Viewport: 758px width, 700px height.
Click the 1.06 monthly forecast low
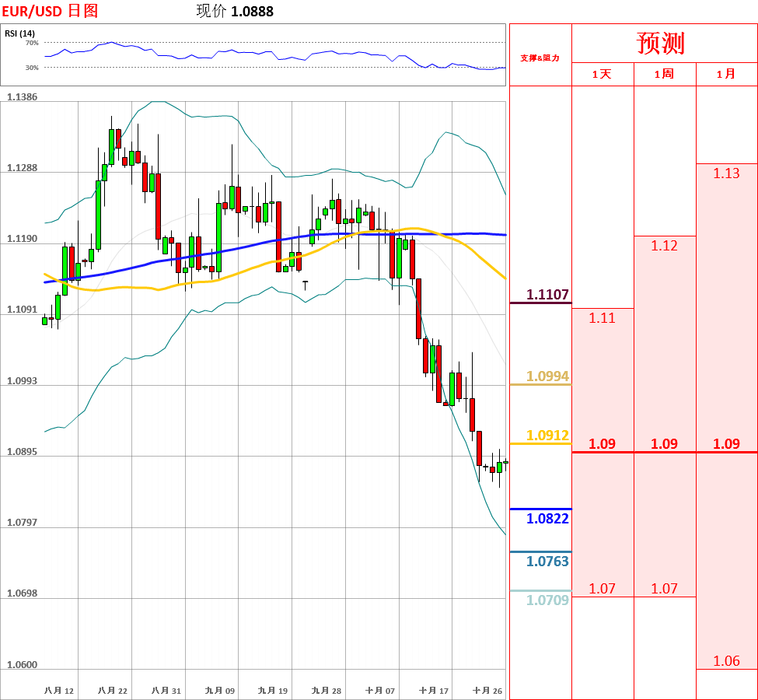(726, 661)
